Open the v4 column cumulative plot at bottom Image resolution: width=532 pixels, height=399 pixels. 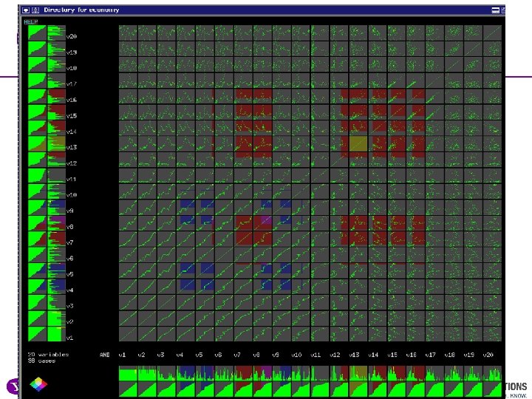point(185,389)
